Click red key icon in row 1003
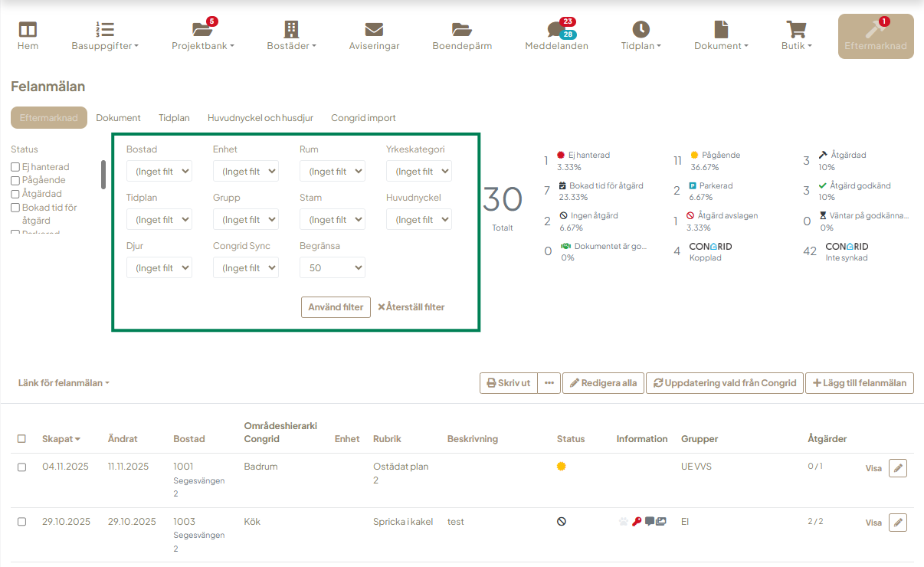 tap(637, 522)
